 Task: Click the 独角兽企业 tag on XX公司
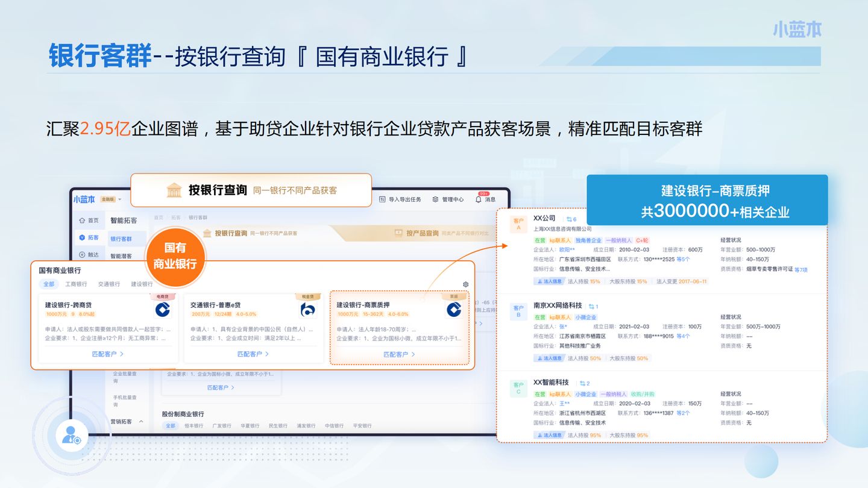[x=588, y=240]
